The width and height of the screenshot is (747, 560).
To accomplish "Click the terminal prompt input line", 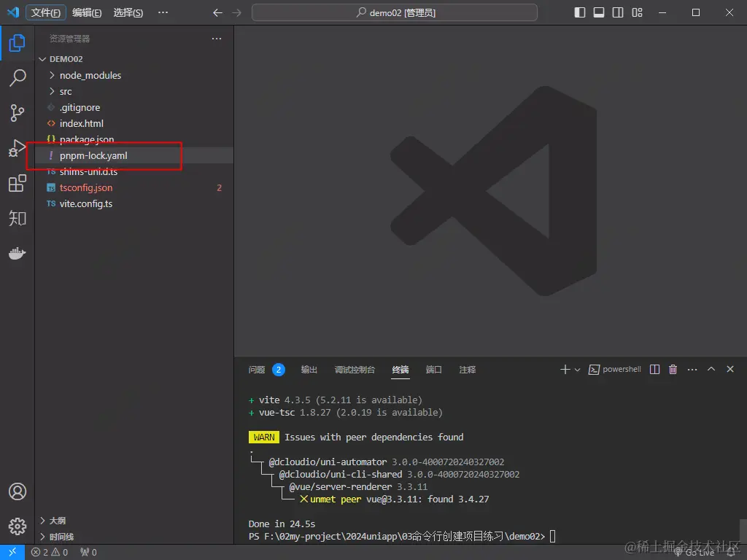I will pyautogui.click(x=402, y=537).
